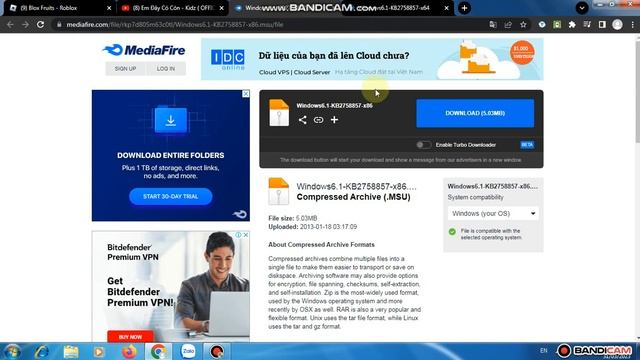Open the Windows (your OS) dropdown
The height and width of the screenshot is (360, 640).
[493, 213]
